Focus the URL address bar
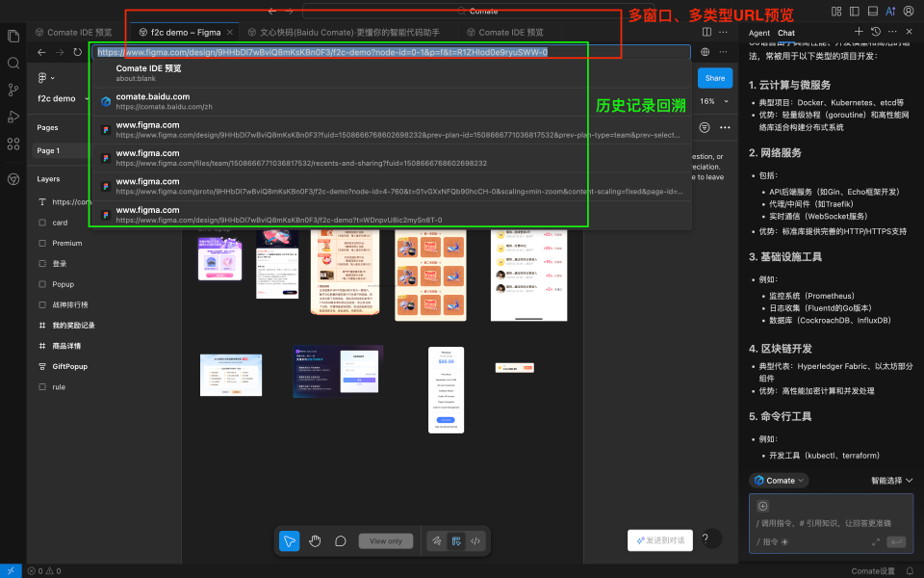 point(391,52)
